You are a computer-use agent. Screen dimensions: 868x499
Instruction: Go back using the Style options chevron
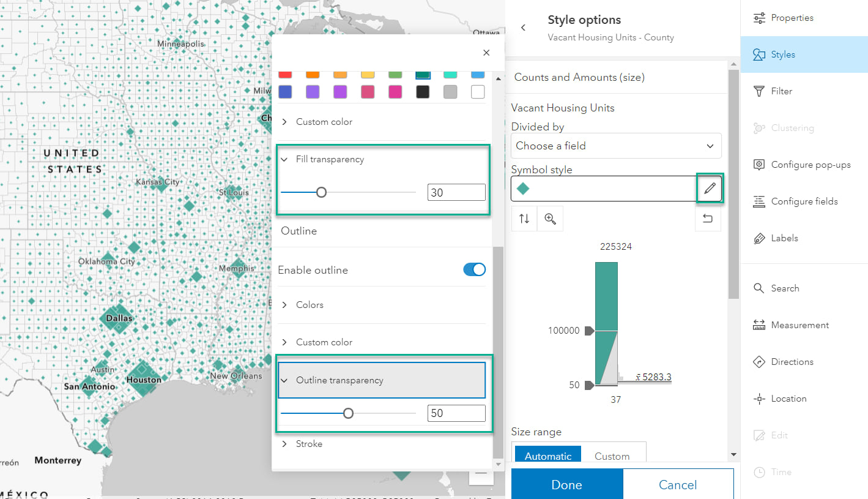tap(524, 28)
